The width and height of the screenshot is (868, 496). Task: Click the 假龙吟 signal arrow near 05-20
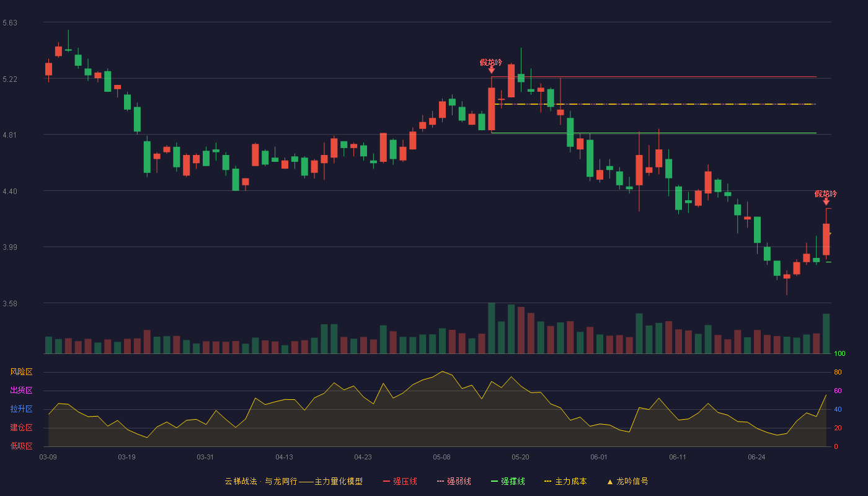[x=491, y=69]
